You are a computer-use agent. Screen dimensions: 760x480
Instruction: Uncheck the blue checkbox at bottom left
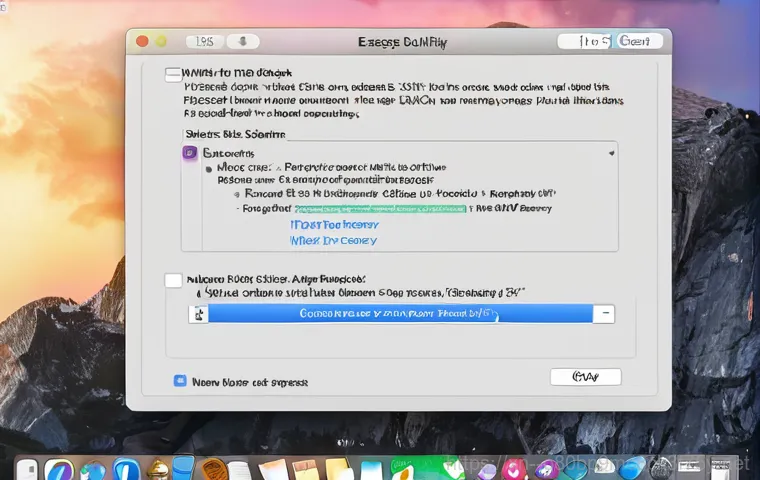click(180, 381)
